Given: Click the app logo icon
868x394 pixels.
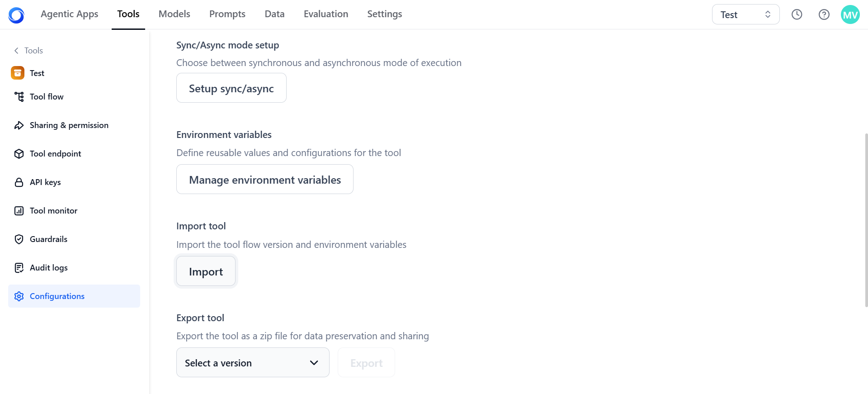Looking at the screenshot, I should (x=16, y=15).
